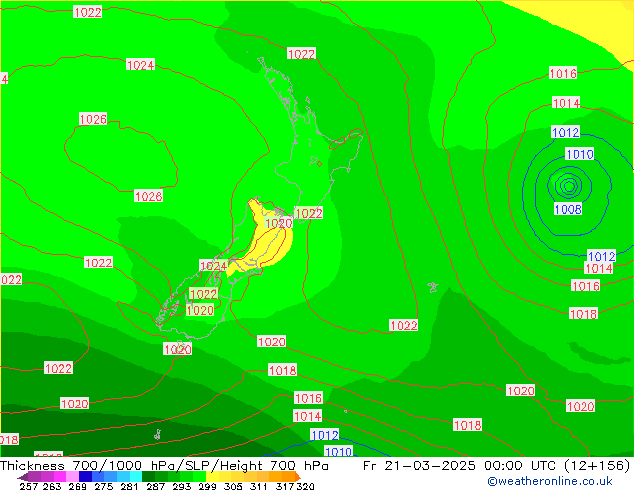The height and width of the screenshot is (490, 634).
Task: Click the legend value 281
Action: coord(129,486)
